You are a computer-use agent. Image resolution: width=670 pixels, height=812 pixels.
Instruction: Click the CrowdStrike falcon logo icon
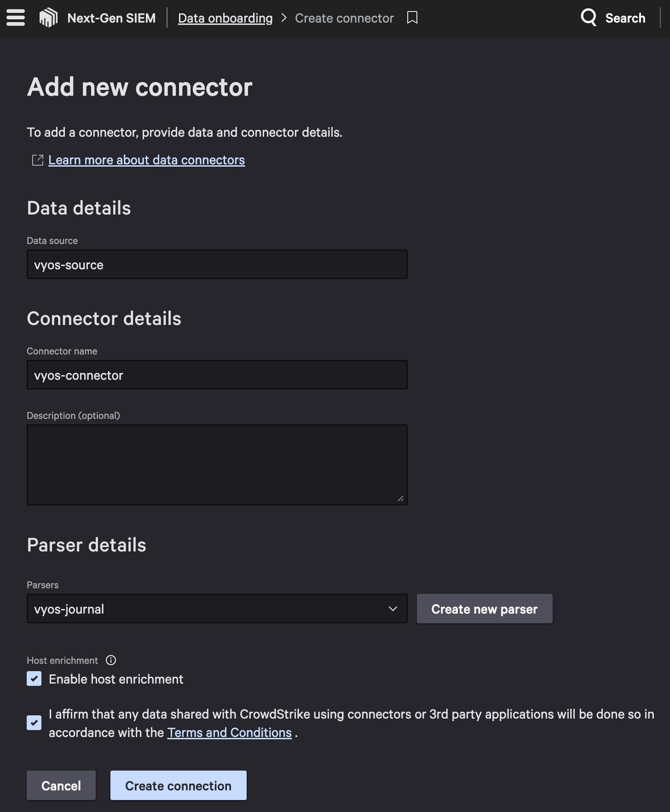pyautogui.click(x=48, y=18)
